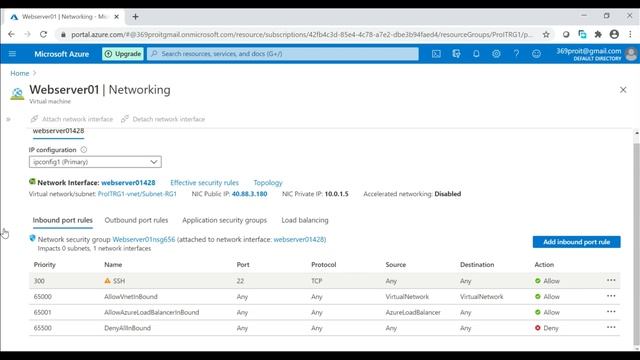
Task: Click the Upgrade button
Action: coord(122,53)
